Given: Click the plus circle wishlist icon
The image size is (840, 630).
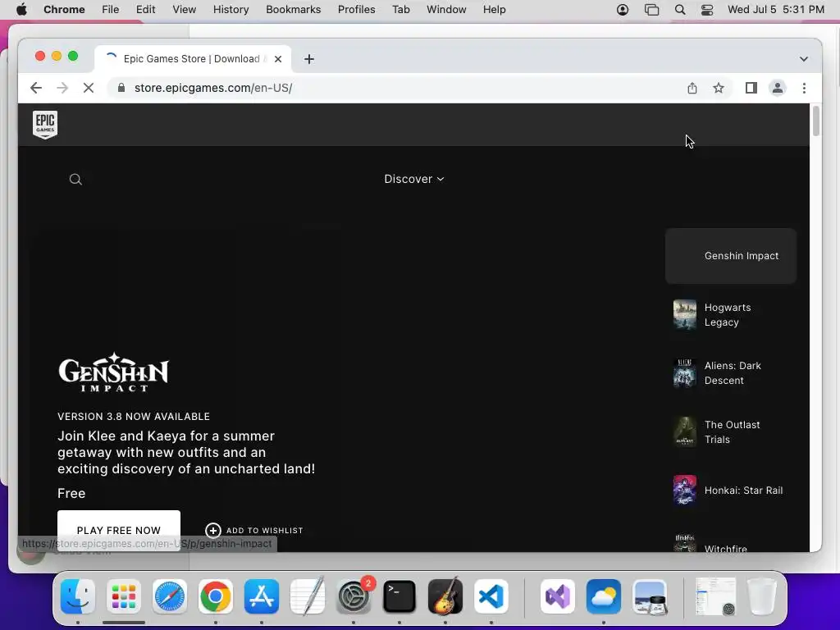Looking at the screenshot, I should point(213,531).
